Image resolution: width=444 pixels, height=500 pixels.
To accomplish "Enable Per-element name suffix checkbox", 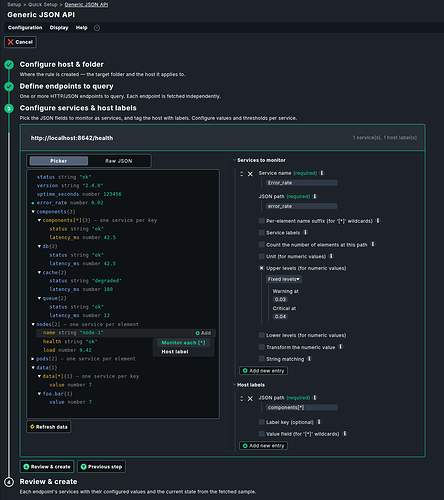I will click(x=262, y=221).
